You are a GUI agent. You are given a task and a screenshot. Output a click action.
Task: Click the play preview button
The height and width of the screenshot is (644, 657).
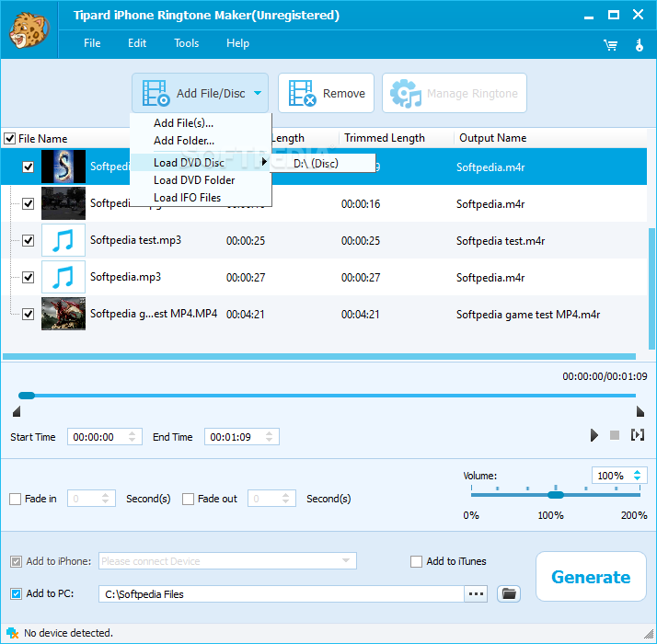[x=594, y=435]
